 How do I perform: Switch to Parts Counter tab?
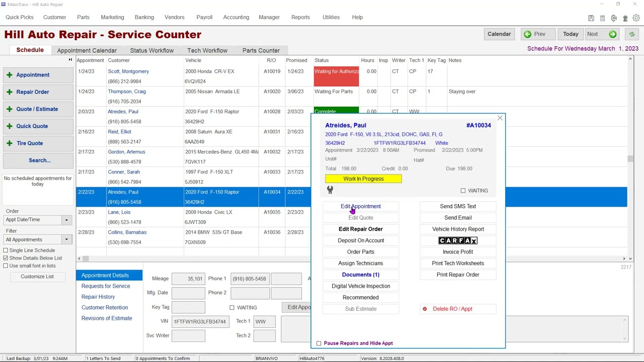point(261,50)
